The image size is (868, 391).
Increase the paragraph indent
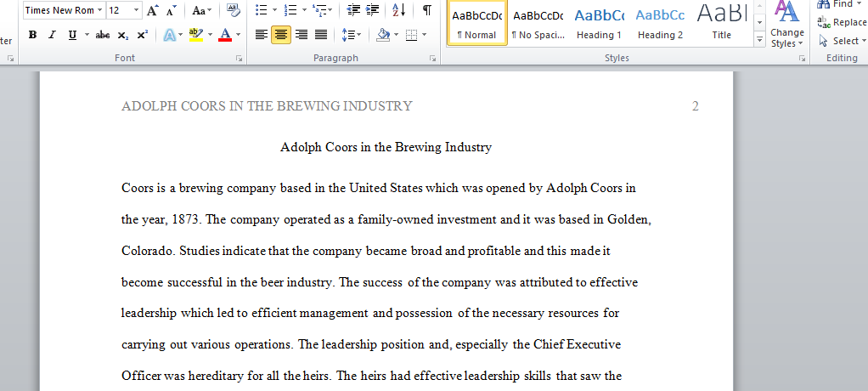(x=373, y=10)
